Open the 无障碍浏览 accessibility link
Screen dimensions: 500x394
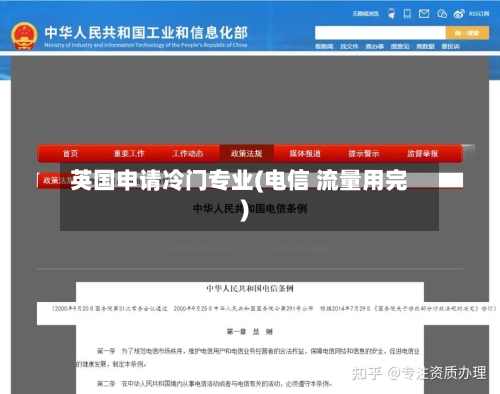pyautogui.click(x=366, y=14)
